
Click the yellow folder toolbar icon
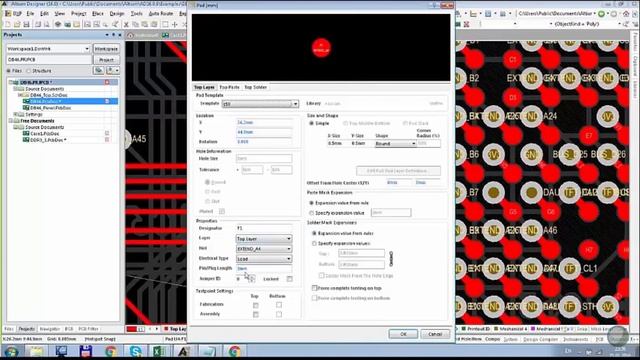(x=77, y=24)
